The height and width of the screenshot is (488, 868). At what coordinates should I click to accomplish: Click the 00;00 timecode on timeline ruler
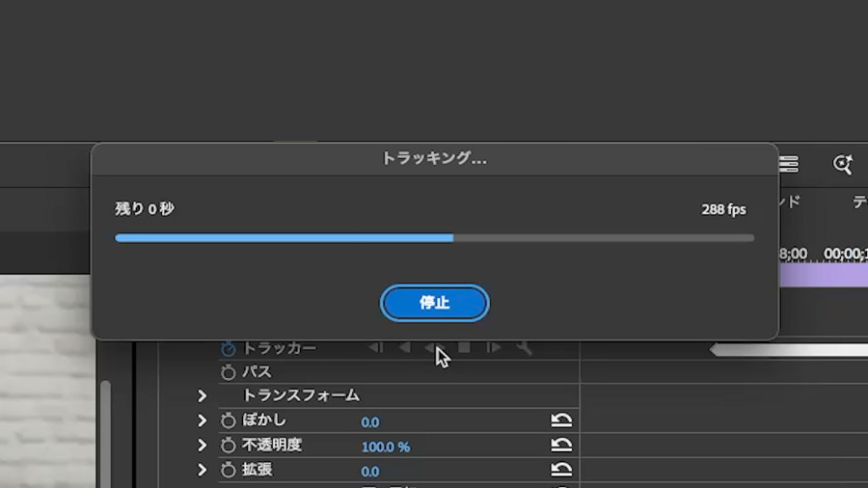845,254
